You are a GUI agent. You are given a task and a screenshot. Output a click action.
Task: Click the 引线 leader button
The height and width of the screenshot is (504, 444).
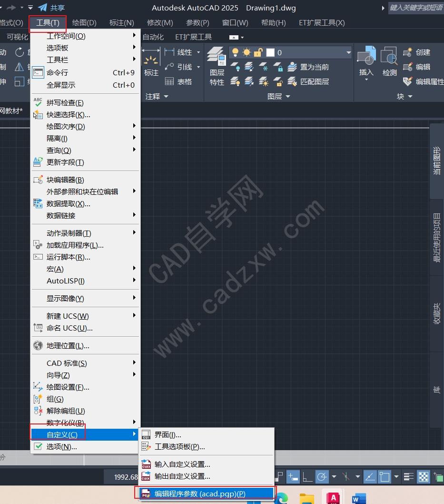[178, 67]
